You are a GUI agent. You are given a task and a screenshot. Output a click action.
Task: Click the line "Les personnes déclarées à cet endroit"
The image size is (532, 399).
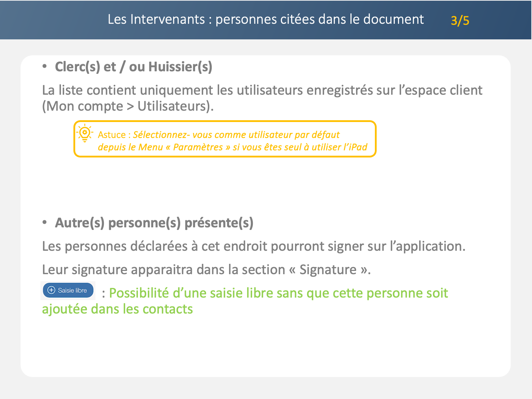pos(253,246)
